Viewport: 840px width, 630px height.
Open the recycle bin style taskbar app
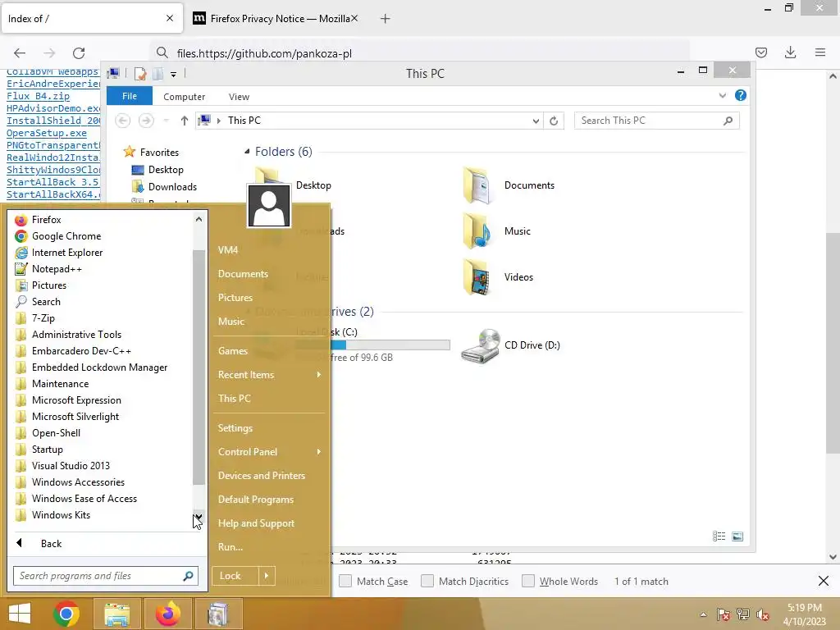(x=218, y=614)
